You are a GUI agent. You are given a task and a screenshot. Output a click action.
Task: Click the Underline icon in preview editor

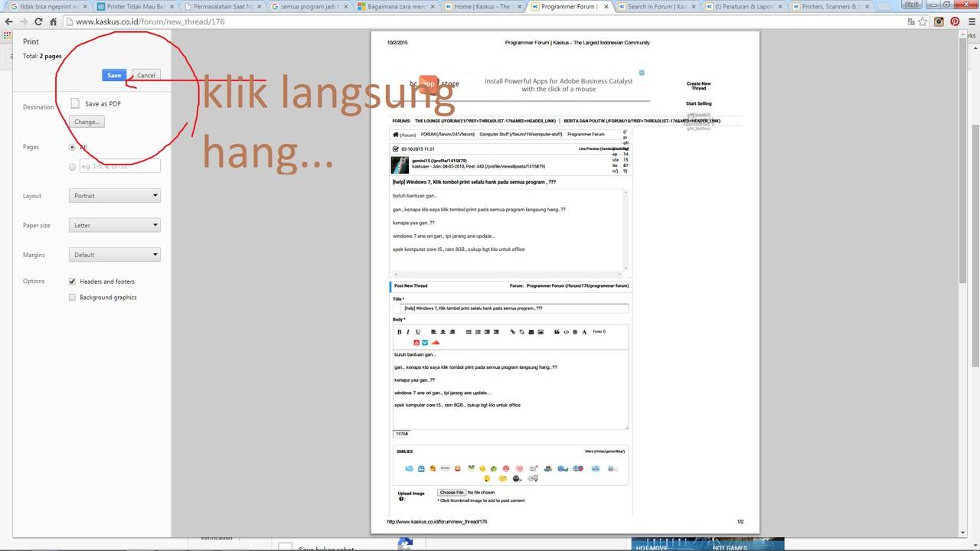coord(418,331)
